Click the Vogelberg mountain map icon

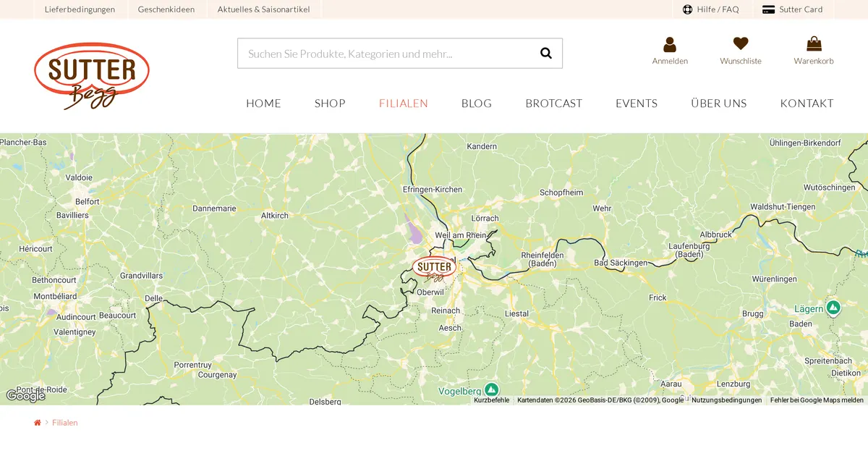click(492, 390)
